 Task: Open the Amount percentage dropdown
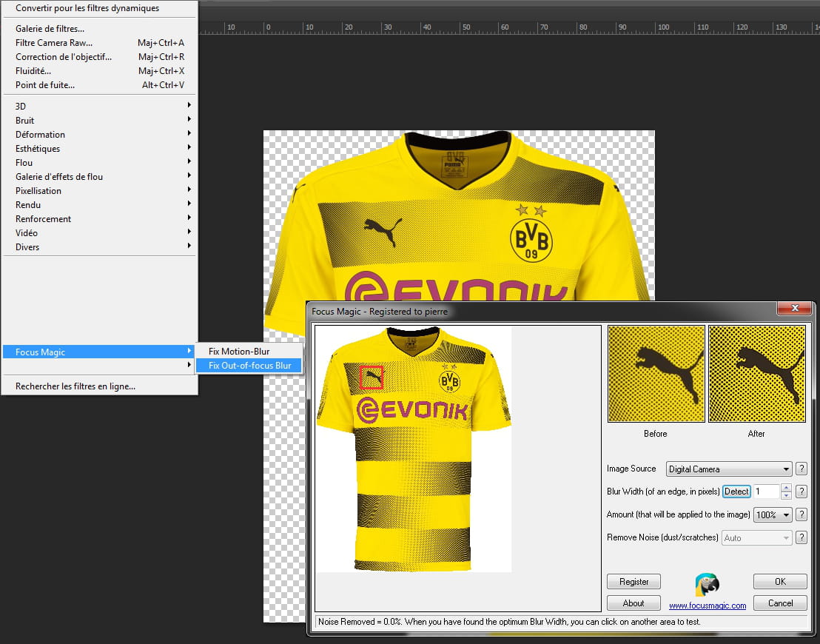point(773,514)
